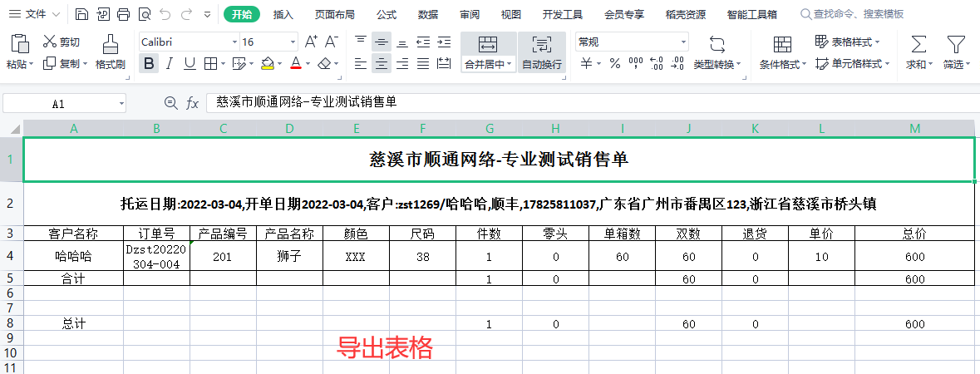Toggle Wrap Text (自动换行)
Screen dimensions: 980x374
coord(541,52)
